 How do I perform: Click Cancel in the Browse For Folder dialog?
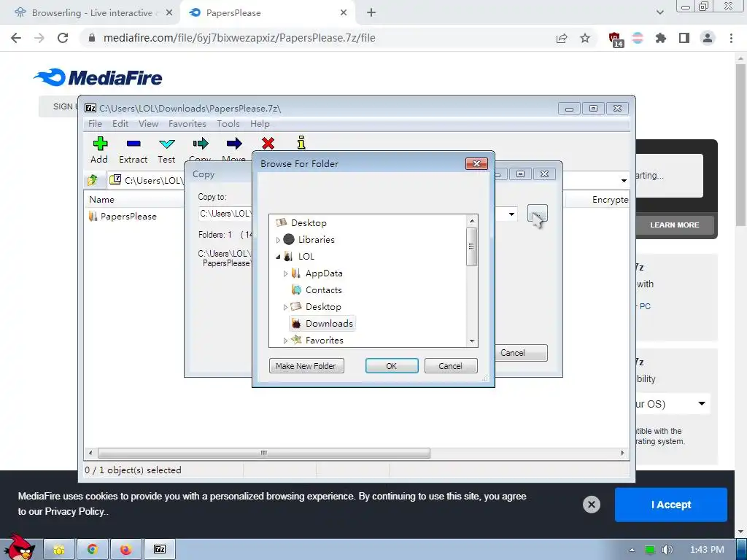[450, 366]
